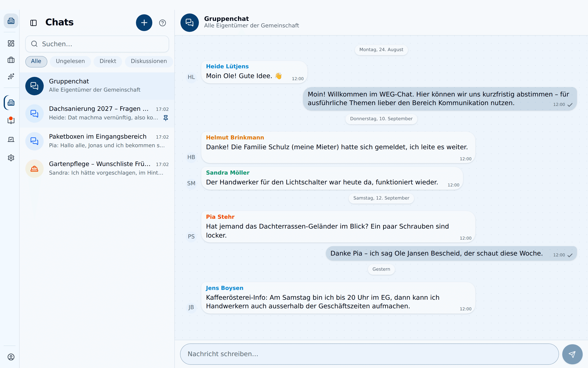Click the Willkommen im WEG-Chat message
Viewport: 588px width, 368px height.
[x=440, y=99]
